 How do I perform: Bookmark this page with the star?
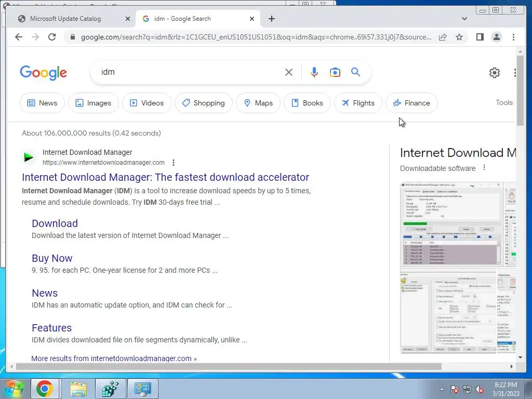point(459,37)
